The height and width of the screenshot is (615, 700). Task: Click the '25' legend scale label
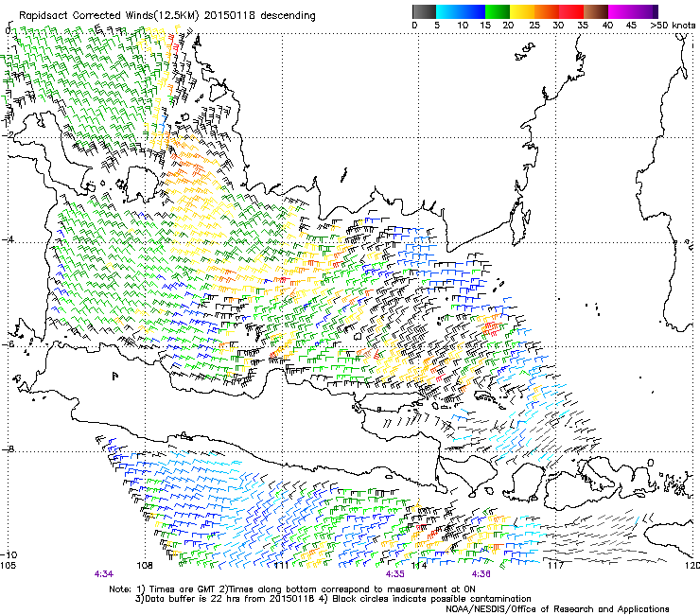(534, 25)
